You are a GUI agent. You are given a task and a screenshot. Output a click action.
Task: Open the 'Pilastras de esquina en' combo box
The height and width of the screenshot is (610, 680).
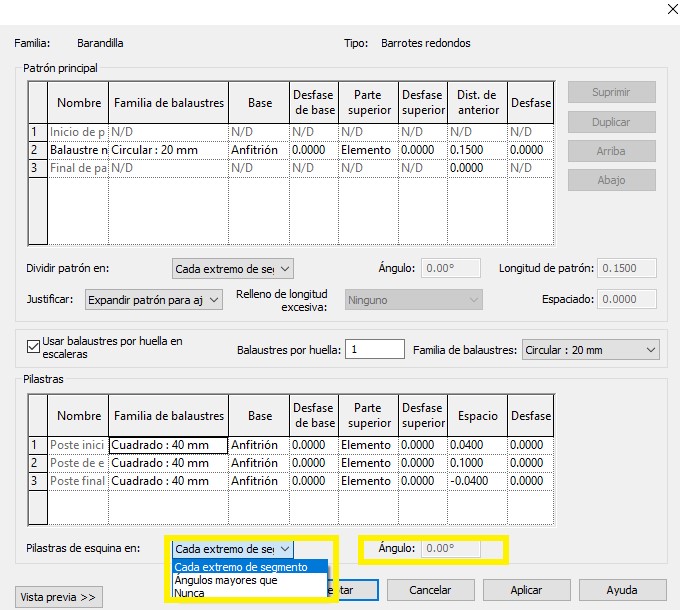point(233,549)
